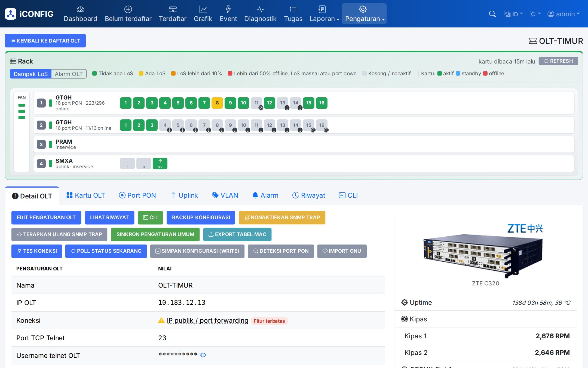588x368 pixels.
Task: Open the CLI tab
Action: (x=348, y=195)
